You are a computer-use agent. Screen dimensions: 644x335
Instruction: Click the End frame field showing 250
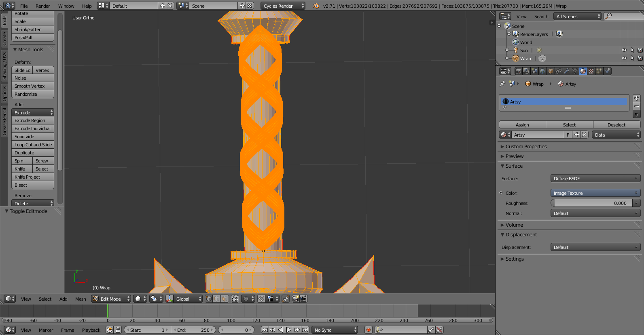point(193,330)
